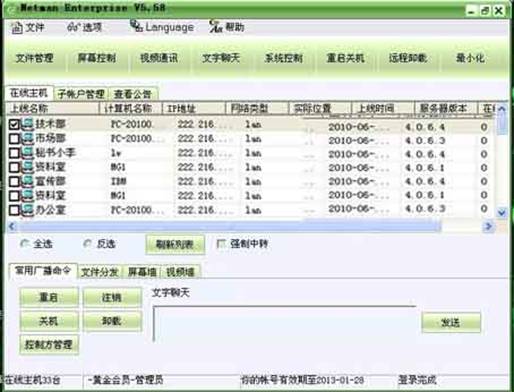The image size is (514, 392).
Task: Click the 发送 button
Action: 451,322
